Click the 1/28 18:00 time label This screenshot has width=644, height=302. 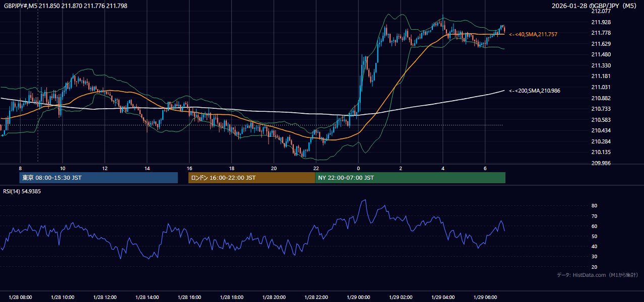[232, 297]
